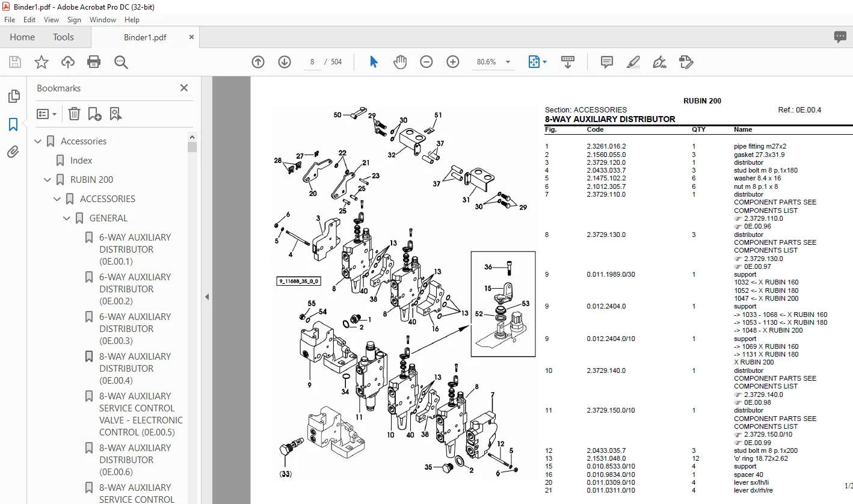
Task: Close the Binder1.pdf tab
Action: tap(192, 37)
